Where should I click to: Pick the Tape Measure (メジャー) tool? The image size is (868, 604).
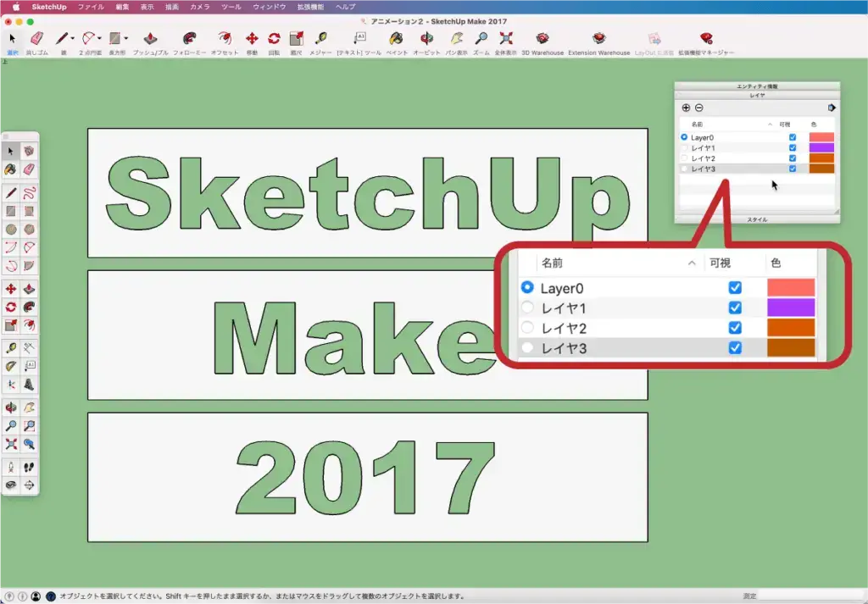point(321,39)
